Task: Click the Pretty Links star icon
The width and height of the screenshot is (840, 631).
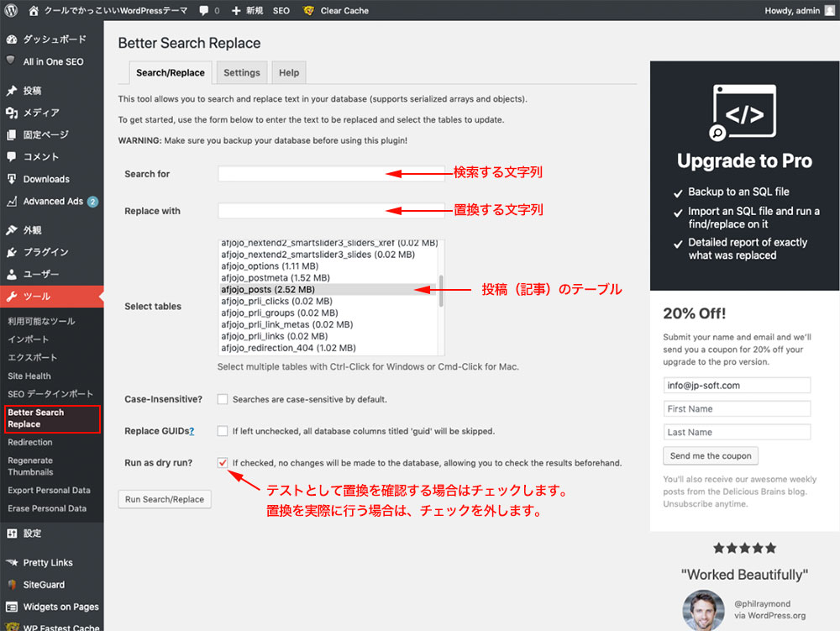Action: click(x=11, y=562)
